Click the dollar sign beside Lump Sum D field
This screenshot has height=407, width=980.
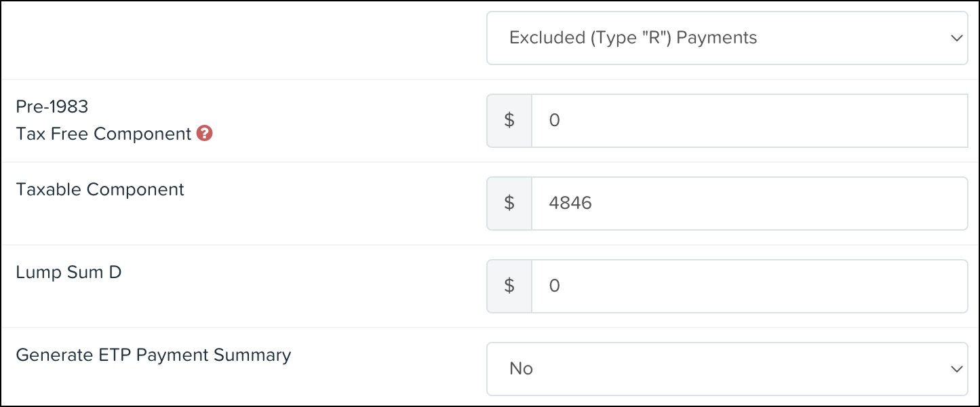pos(509,286)
